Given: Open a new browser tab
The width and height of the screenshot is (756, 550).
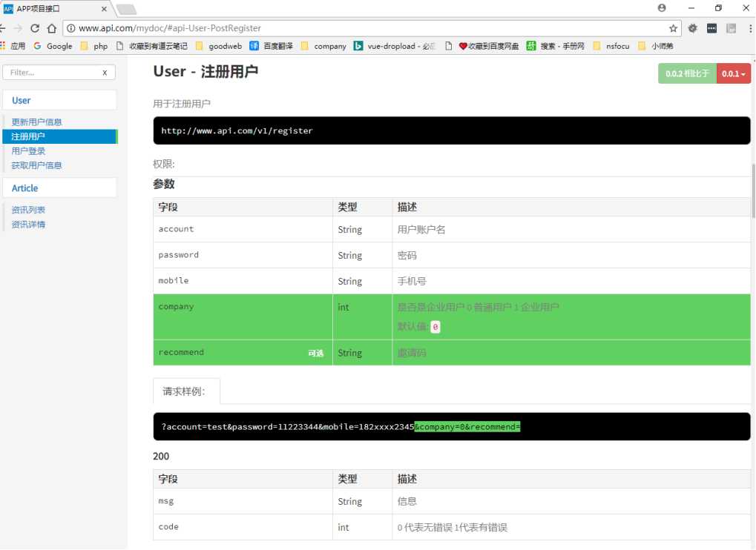Looking at the screenshot, I should 126,9.
